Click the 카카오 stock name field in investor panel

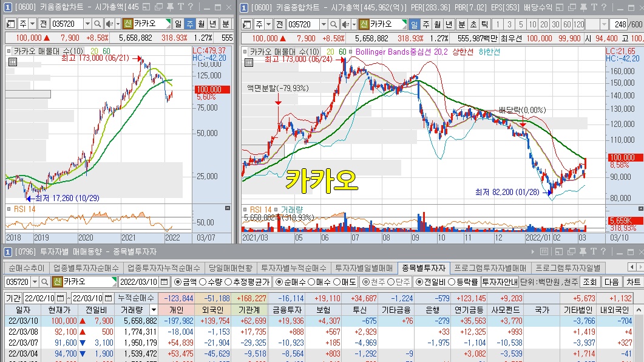click(x=90, y=282)
